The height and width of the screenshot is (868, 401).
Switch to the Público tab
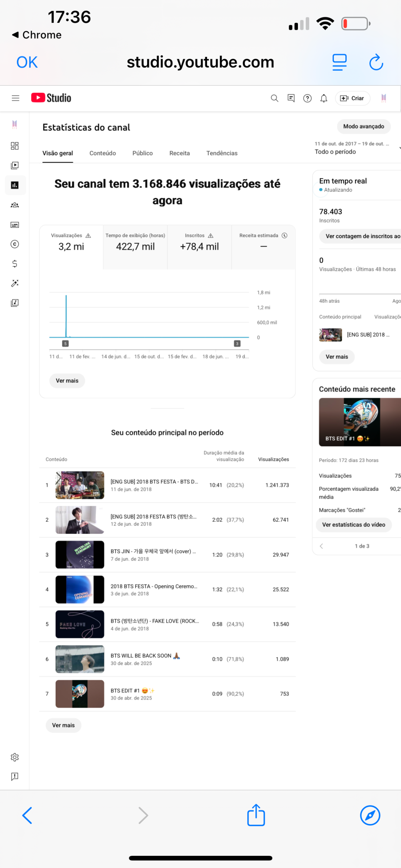[142, 153]
